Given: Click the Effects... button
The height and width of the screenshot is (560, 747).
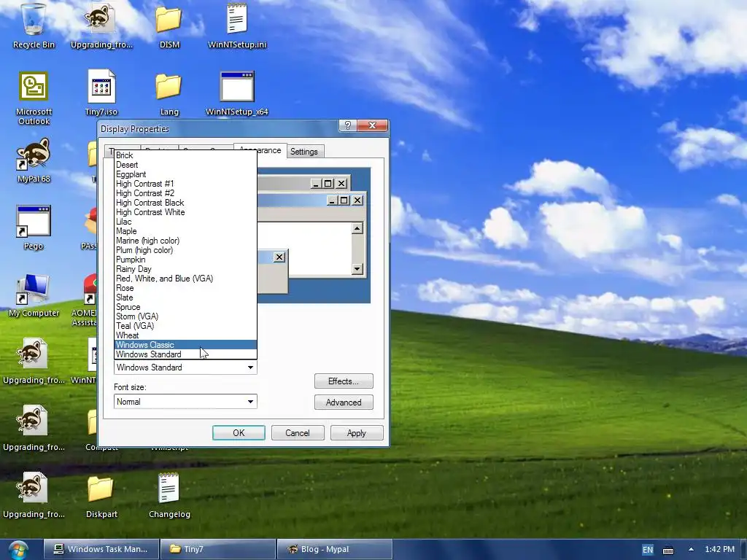Looking at the screenshot, I should [x=344, y=381].
